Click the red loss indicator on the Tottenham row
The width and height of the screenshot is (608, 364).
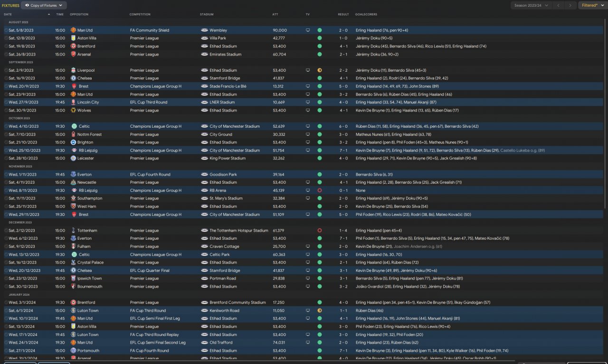pos(320,230)
